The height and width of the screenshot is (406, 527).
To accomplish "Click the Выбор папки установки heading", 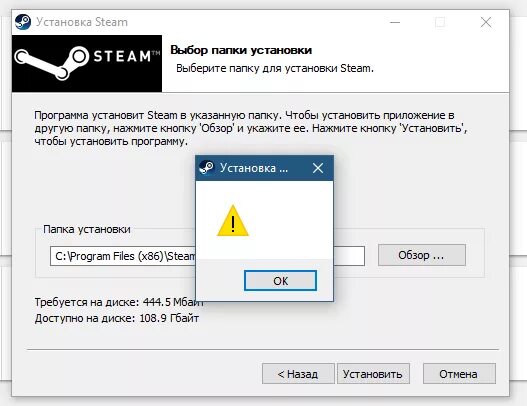I will coord(241,50).
